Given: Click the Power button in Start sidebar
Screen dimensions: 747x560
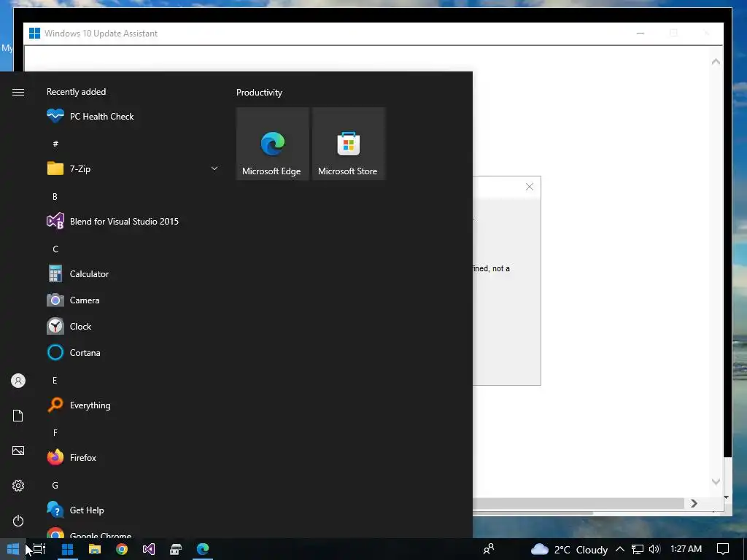Looking at the screenshot, I should point(18,521).
